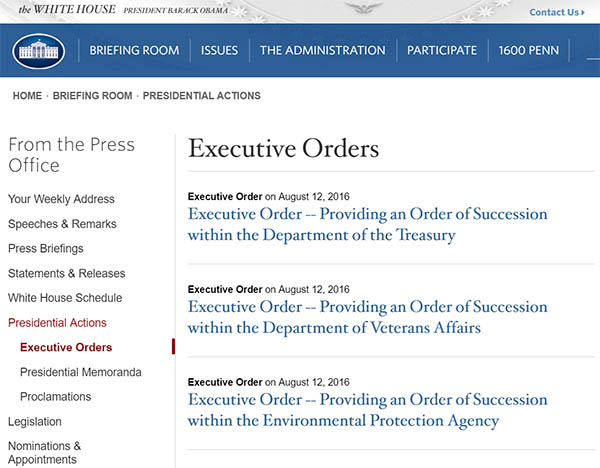Image resolution: width=600 pixels, height=468 pixels.
Task: Go to Speeches & Remarks
Action: (62, 224)
